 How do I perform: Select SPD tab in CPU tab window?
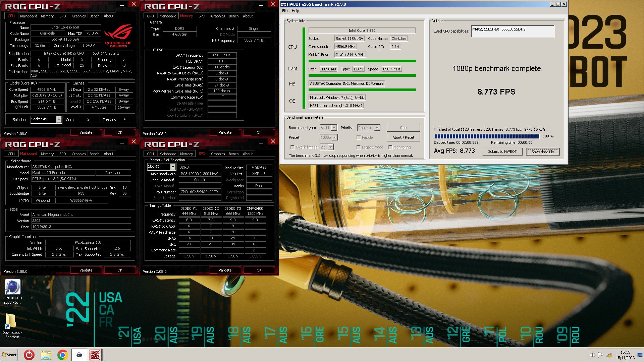tap(63, 16)
